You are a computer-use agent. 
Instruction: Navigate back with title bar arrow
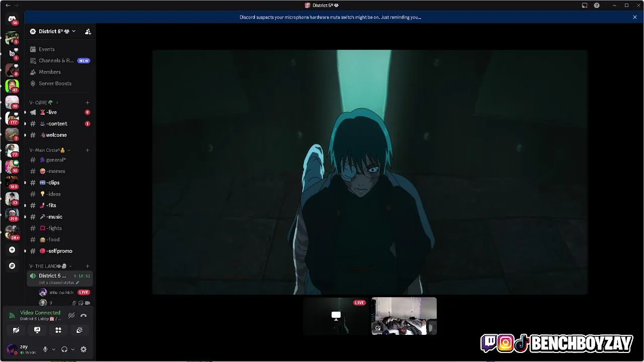(8, 6)
